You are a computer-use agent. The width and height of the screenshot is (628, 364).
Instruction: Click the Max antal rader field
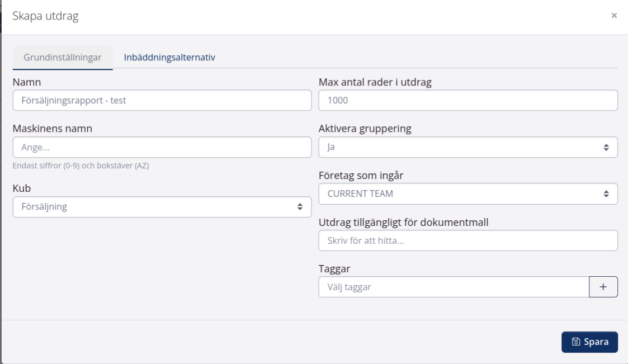468,101
